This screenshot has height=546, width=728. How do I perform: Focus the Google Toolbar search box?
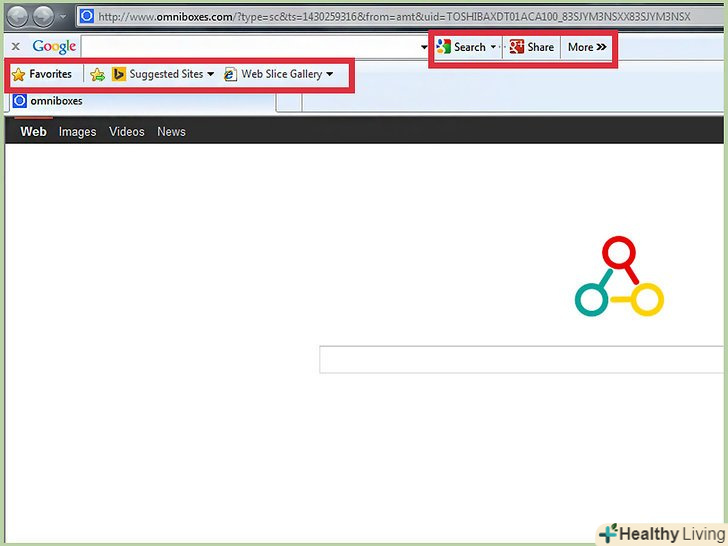[250, 47]
